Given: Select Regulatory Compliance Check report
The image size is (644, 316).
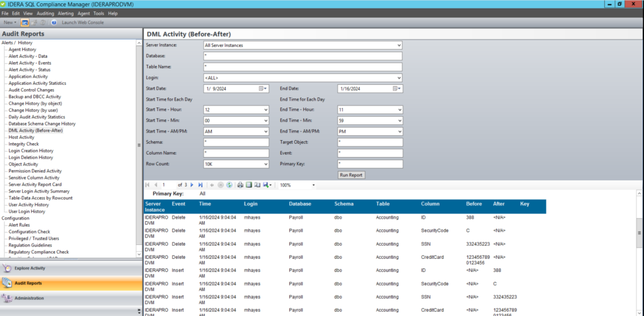Looking at the screenshot, I should 38,252.
